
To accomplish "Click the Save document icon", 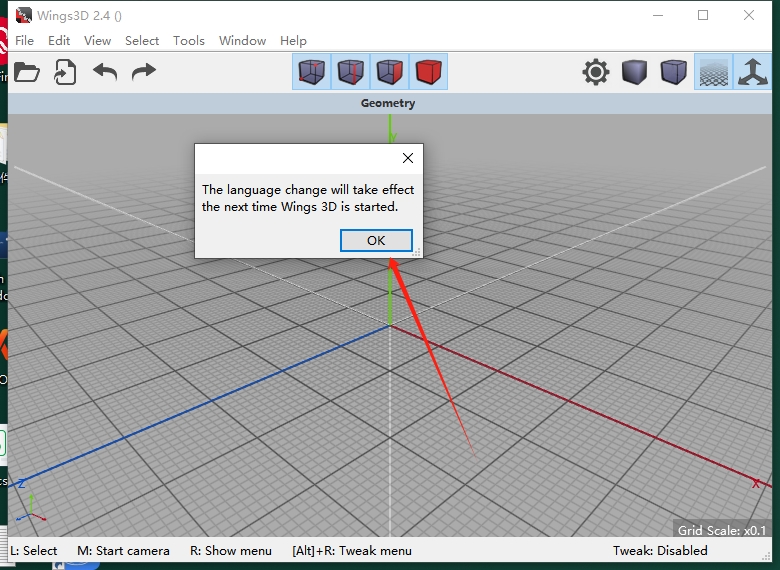I will (65, 72).
